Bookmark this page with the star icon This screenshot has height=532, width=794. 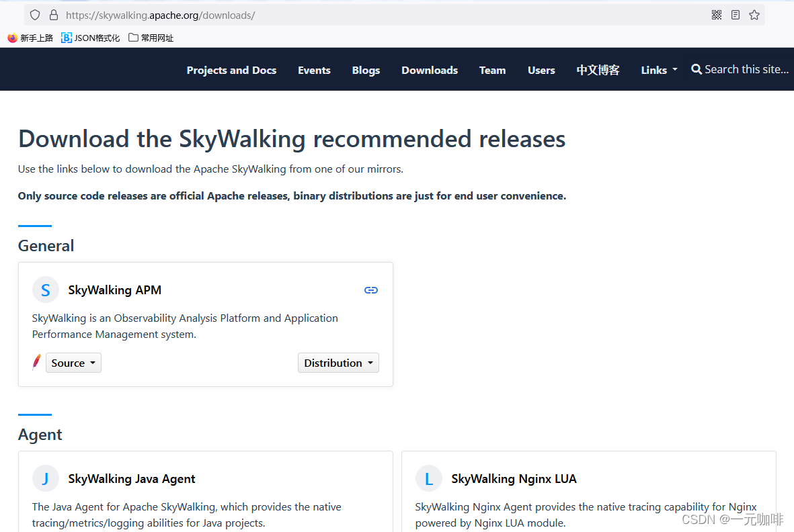tap(754, 14)
